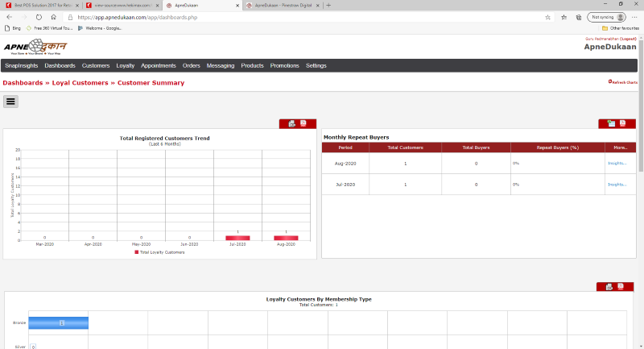Add page to favourites with star icon
This screenshot has height=349, width=644.
pyautogui.click(x=547, y=16)
